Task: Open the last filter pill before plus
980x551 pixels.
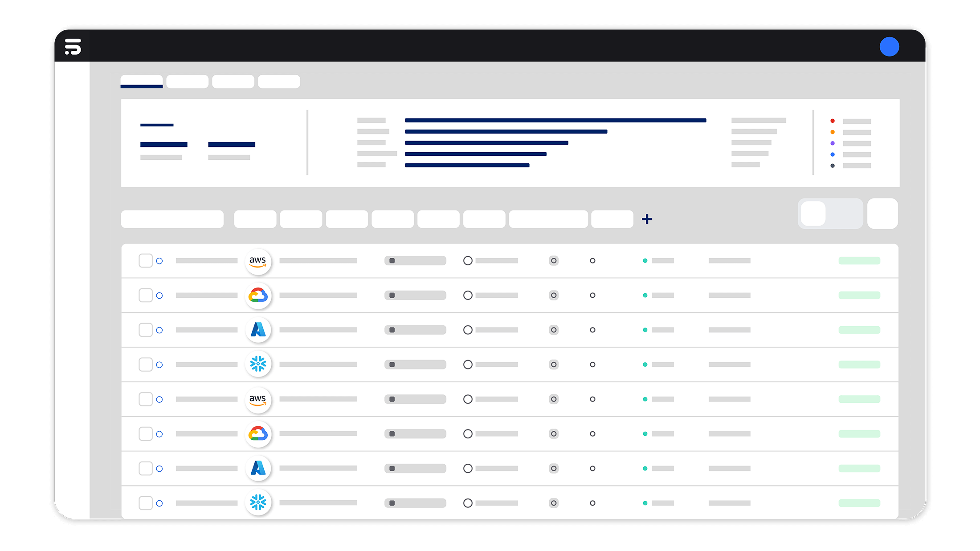Action: tap(612, 219)
